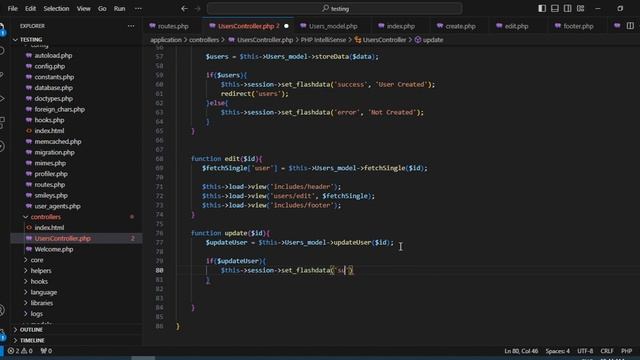Image resolution: width=640 pixels, height=360 pixels.
Task: Open the errors and warnings status indicator
Action: pyautogui.click(x=20, y=351)
